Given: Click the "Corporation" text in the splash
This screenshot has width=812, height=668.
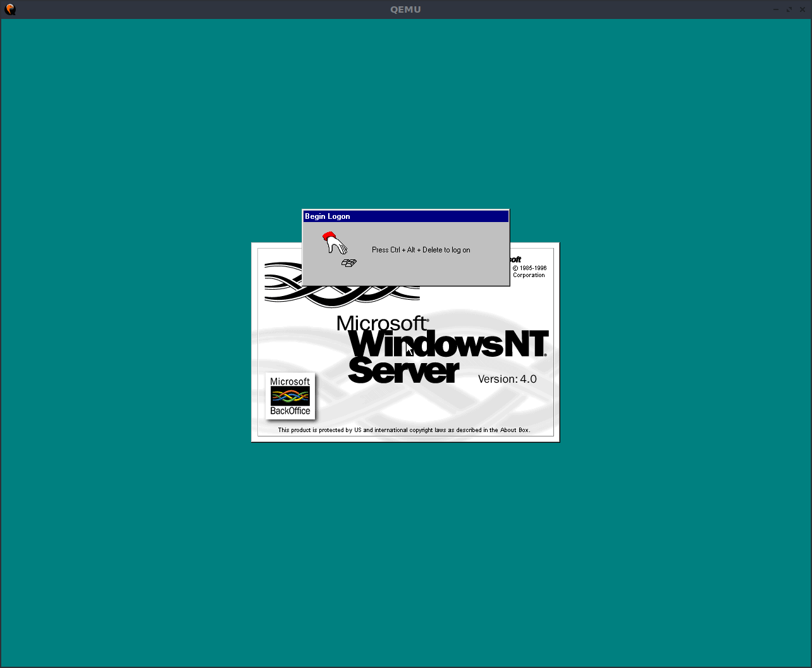Looking at the screenshot, I should 529,275.
